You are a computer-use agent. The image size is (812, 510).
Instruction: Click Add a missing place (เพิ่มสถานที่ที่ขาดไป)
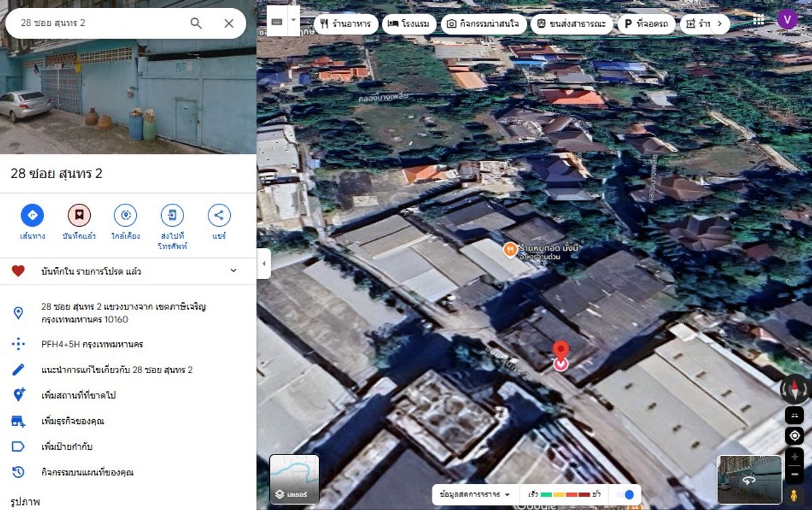tap(78, 395)
